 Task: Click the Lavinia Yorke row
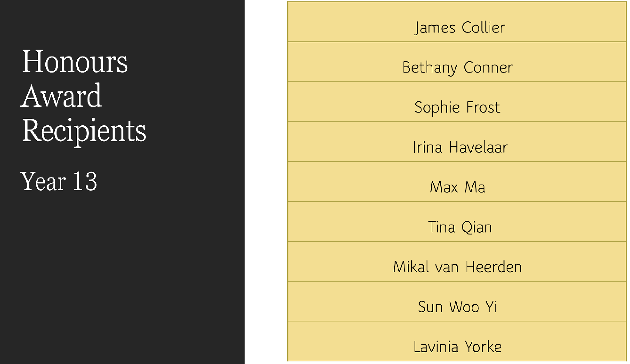[x=457, y=347]
